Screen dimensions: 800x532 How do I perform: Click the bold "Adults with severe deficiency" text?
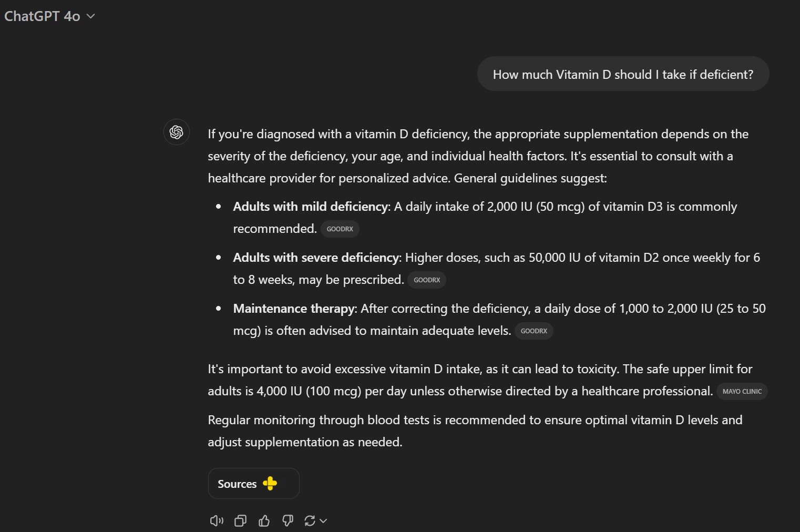click(316, 258)
